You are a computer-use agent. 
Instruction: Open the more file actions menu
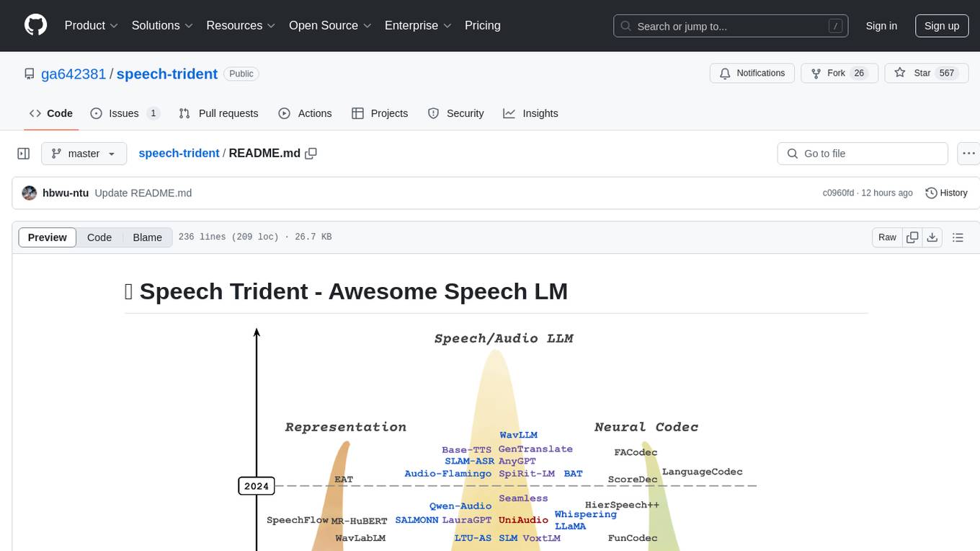coord(968,154)
